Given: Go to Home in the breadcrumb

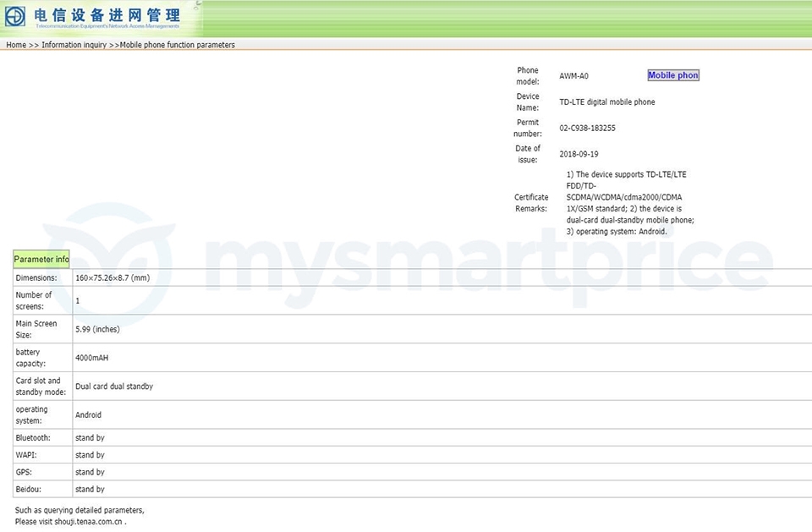Looking at the screenshot, I should pos(16,45).
